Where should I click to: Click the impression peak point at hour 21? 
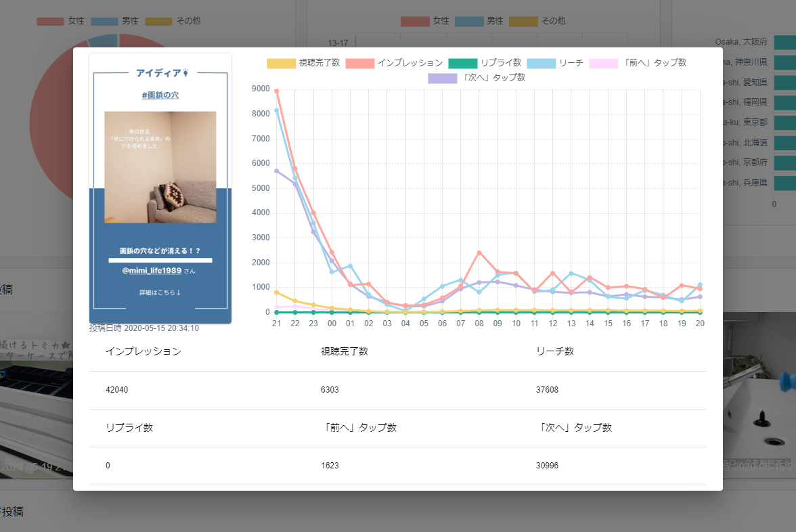276,91
